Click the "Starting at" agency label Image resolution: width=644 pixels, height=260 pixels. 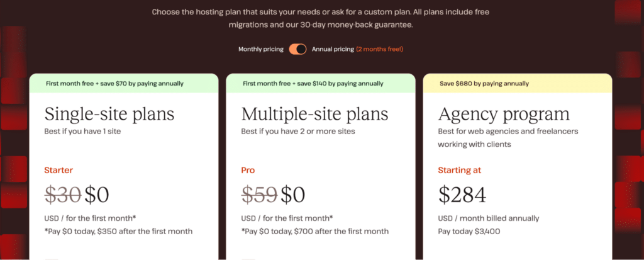(458, 170)
